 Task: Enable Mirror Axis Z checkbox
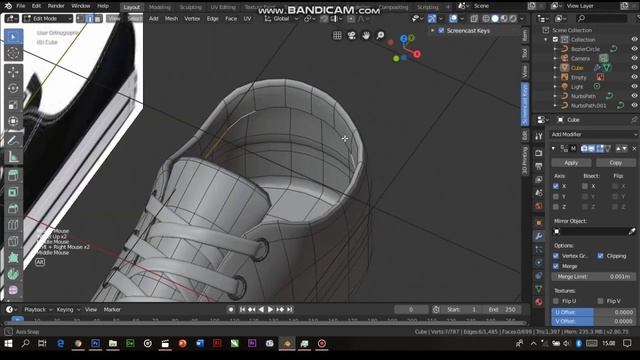pos(556,207)
